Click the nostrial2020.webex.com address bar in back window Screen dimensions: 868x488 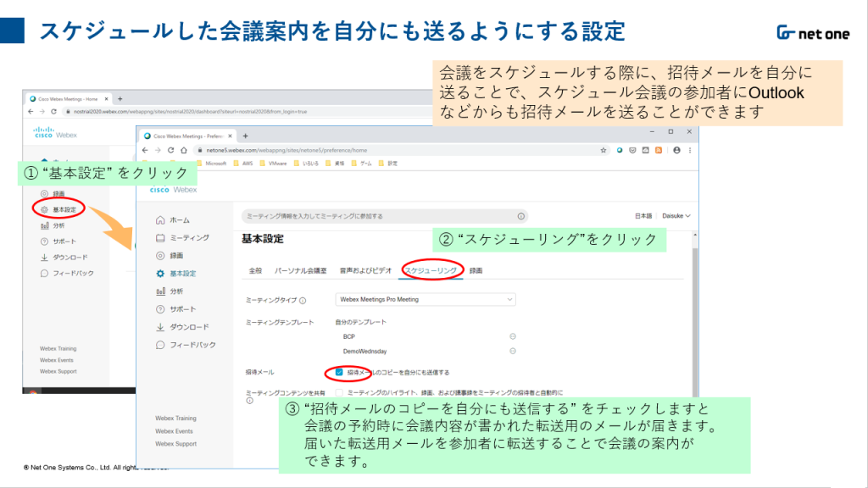click(x=247, y=111)
